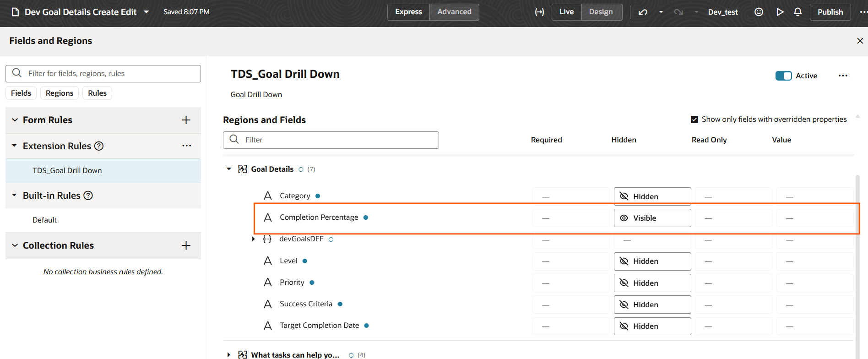Open help for Extension Rules
The width and height of the screenshot is (868, 359).
tap(99, 146)
